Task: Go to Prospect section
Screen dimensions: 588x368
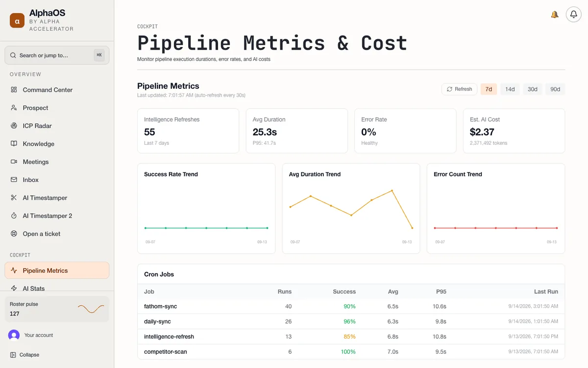Action: pos(57,108)
